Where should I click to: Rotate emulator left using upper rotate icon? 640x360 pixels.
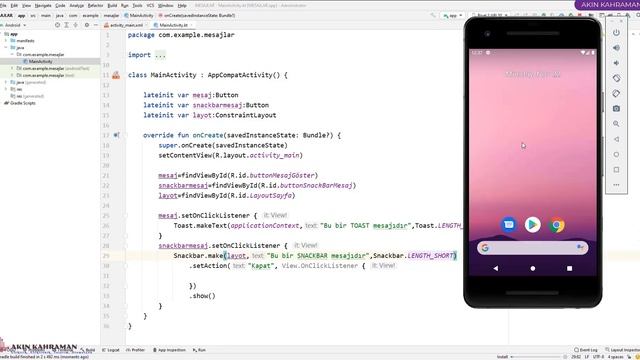[616, 78]
